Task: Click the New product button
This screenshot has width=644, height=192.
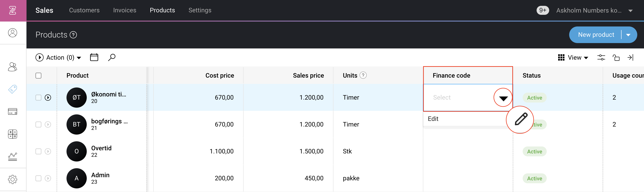Action: pyautogui.click(x=596, y=35)
